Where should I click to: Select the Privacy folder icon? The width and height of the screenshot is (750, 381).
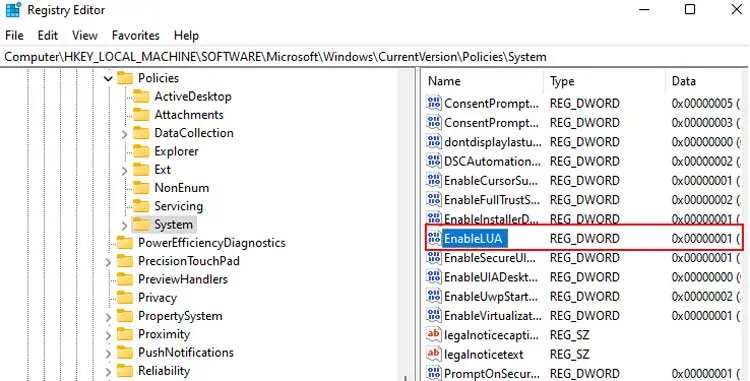click(124, 297)
